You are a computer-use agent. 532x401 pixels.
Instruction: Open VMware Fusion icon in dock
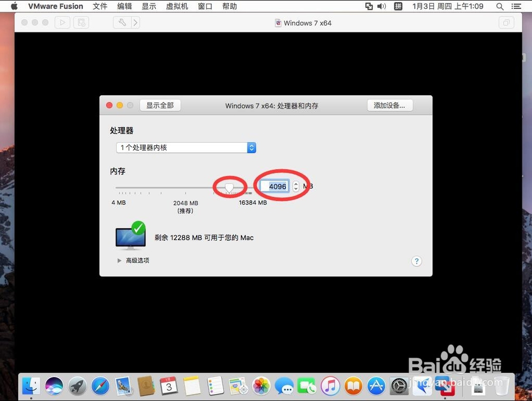pyautogui.click(x=445, y=386)
